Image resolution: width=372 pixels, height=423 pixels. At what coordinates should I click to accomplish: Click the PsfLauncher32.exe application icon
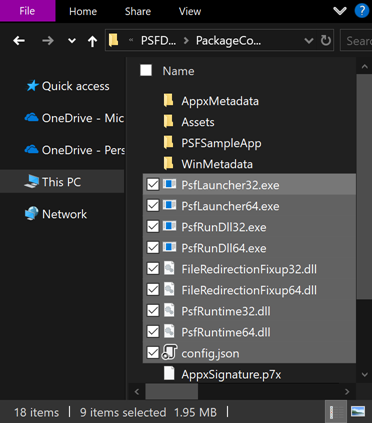point(169,184)
